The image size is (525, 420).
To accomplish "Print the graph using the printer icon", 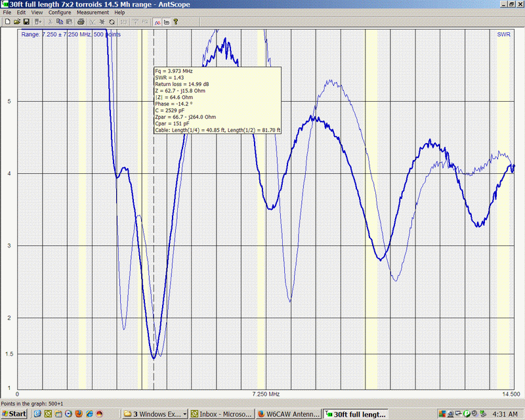I will (x=81, y=22).
